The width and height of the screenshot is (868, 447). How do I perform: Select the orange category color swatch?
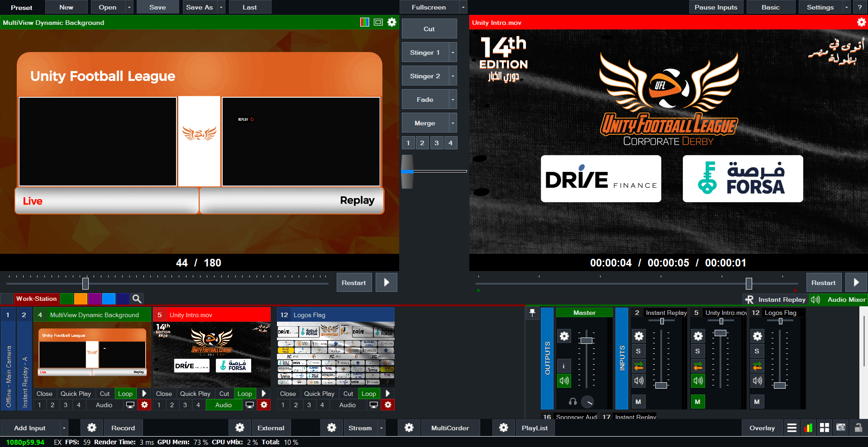click(x=81, y=299)
